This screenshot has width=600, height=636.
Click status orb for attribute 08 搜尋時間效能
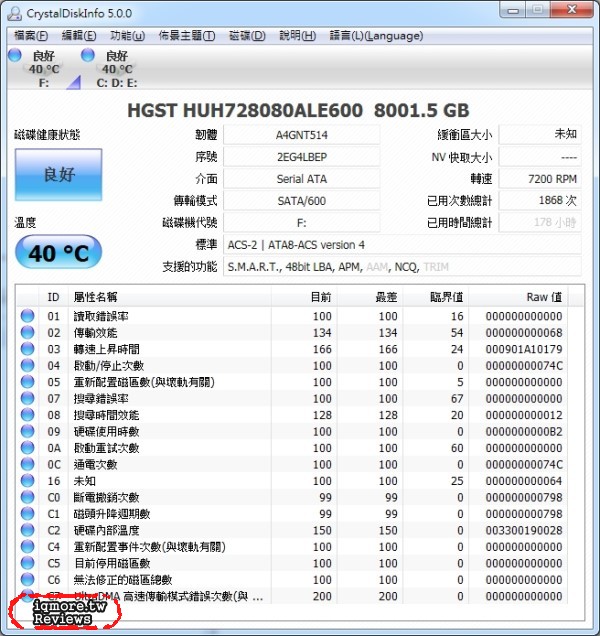click(x=28, y=415)
